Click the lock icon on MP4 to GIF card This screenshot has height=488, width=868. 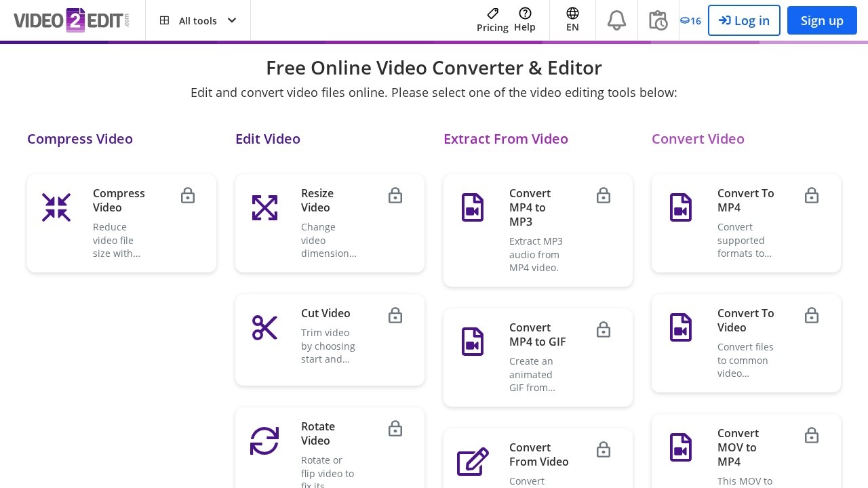pyautogui.click(x=604, y=330)
